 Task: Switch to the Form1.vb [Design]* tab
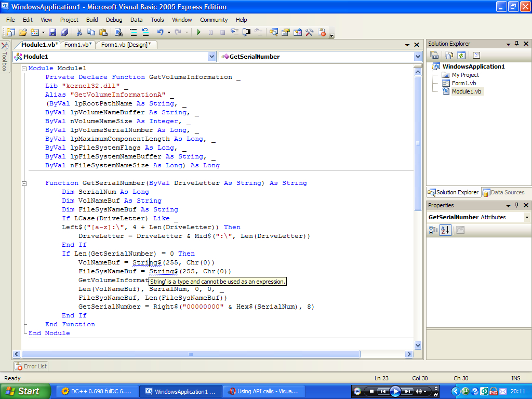pos(126,45)
